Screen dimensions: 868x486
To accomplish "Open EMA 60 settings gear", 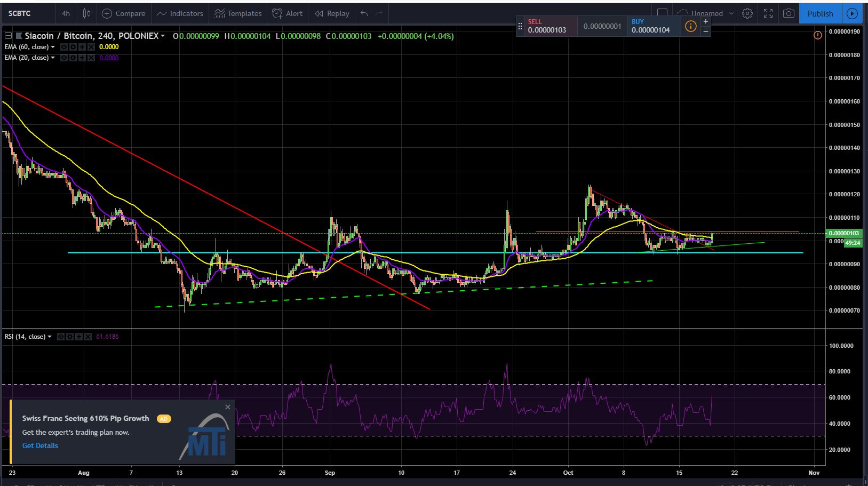I will 73,47.
